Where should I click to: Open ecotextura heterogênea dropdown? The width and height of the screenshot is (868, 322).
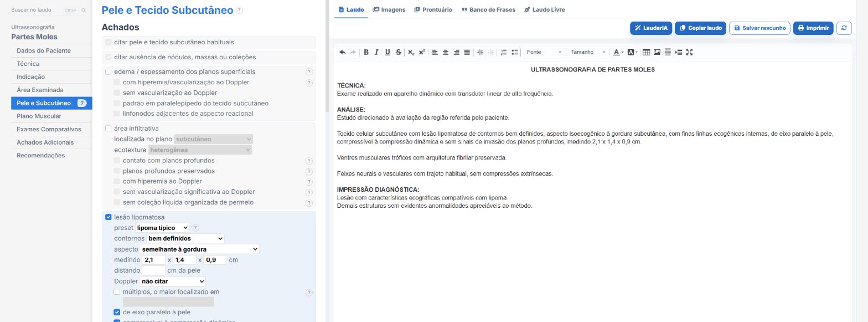click(200, 150)
